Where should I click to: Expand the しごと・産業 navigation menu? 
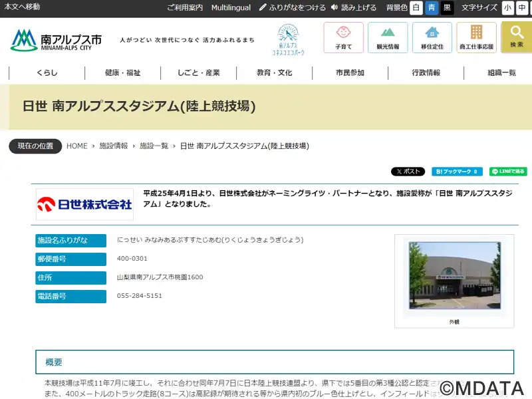point(199,73)
